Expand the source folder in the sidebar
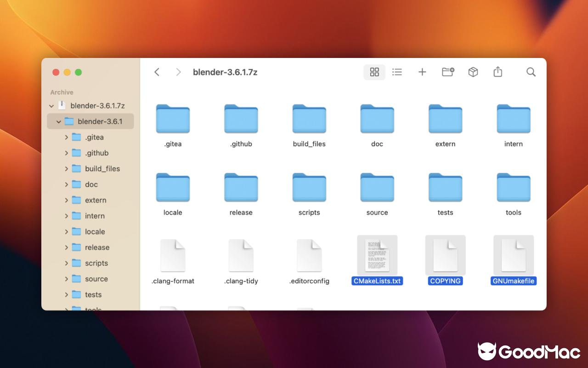Screen dimensions: 588x368 click(66, 279)
